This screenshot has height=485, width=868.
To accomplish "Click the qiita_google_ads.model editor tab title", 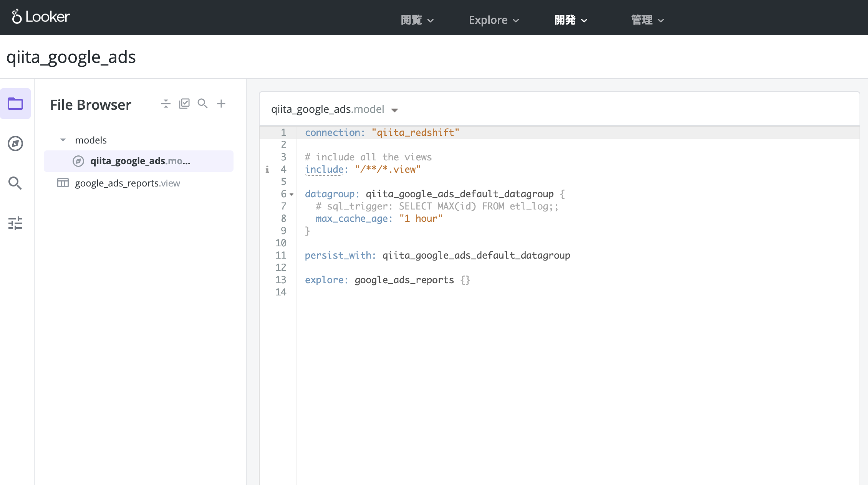I will 328,109.
